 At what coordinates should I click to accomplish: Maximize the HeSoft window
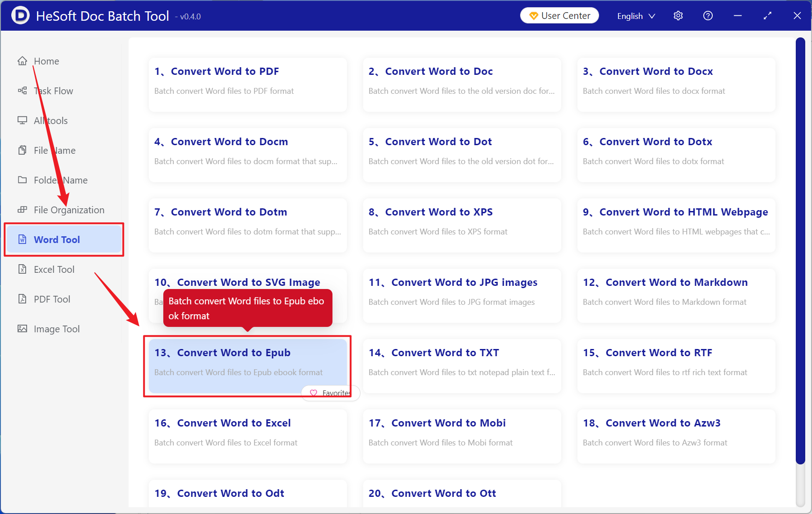point(767,16)
